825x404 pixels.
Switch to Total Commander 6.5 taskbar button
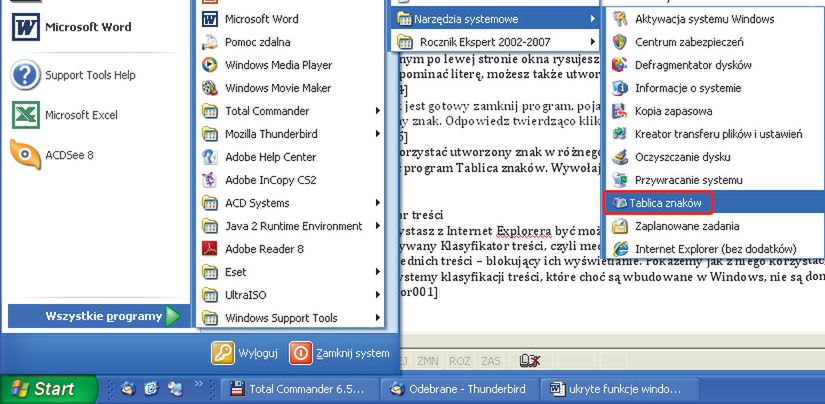(x=299, y=390)
